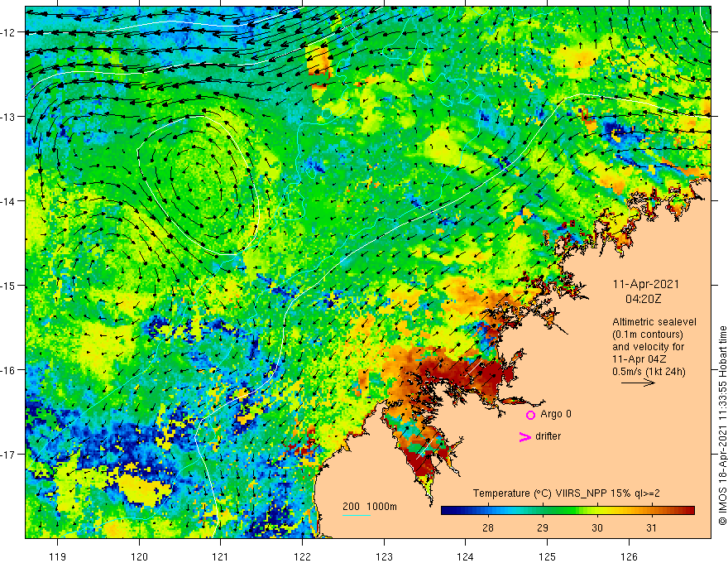728x563 pixels.
Task: Click the latitude label -14
Action: [9, 201]
